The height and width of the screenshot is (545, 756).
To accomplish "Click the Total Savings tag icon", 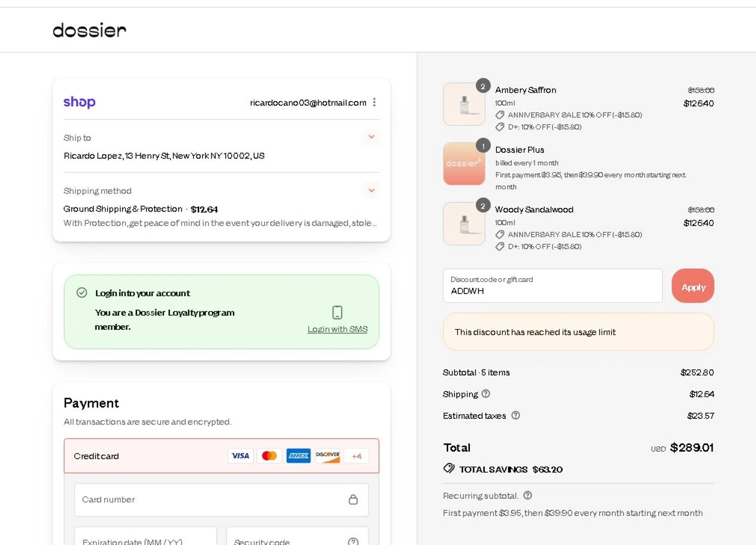I will (449, 468).
